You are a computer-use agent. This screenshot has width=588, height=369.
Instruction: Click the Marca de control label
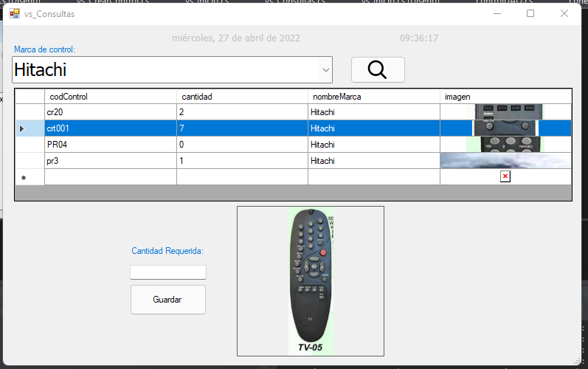[x=44, y=49]
